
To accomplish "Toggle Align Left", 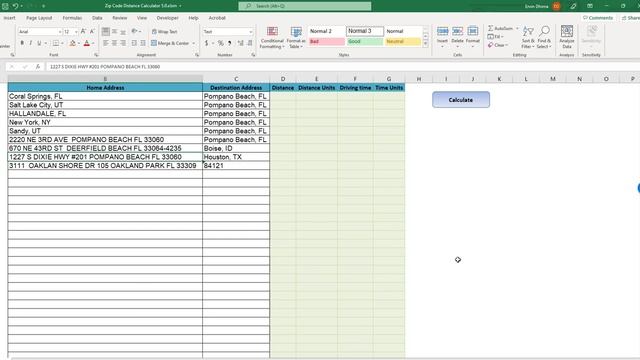I will (106, 43).
